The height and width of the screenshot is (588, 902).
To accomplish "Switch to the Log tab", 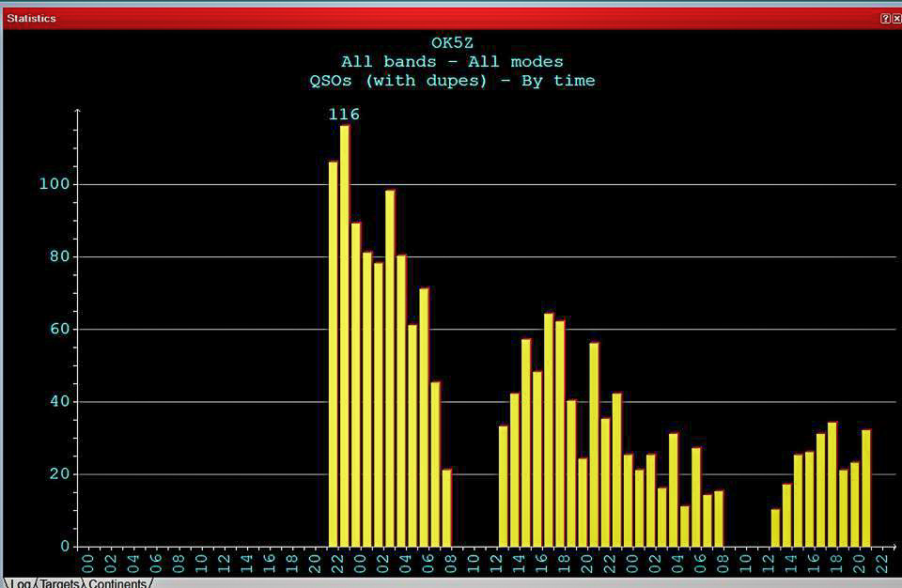I will (x=20, y=583).
